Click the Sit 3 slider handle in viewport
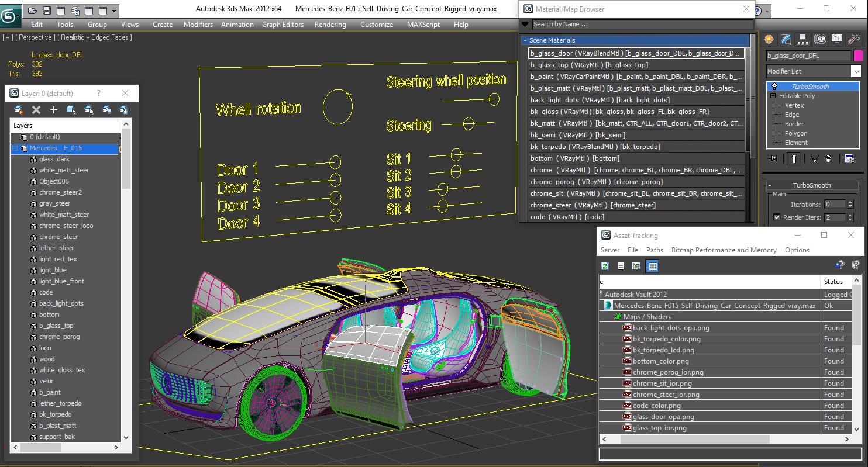The width and height of the screenshot is (868, 467). point(443,189)
